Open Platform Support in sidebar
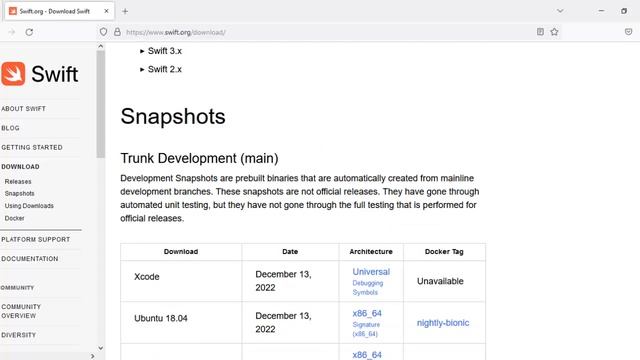Screen dimensions: 640x360 point(36,240)
